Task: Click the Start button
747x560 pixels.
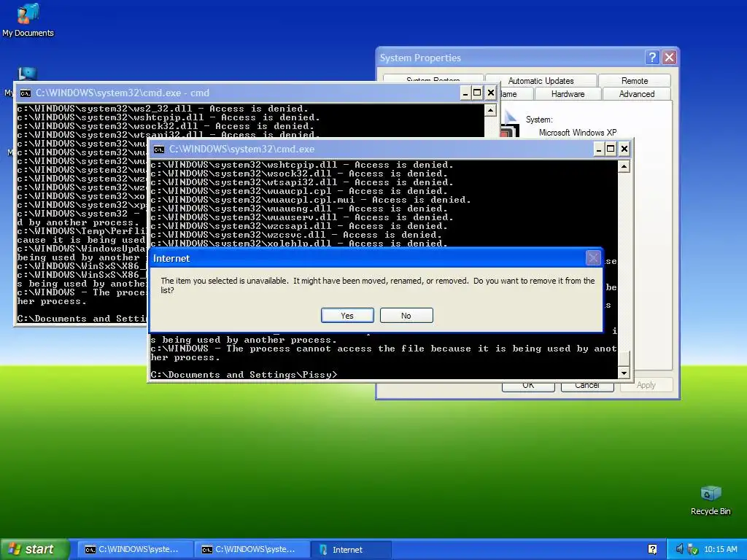Action: click(34, 549)
